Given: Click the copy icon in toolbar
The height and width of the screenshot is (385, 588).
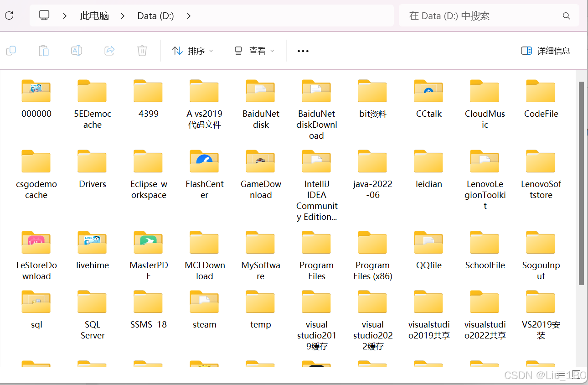Looking at the screenshot, I should [11, 51].
